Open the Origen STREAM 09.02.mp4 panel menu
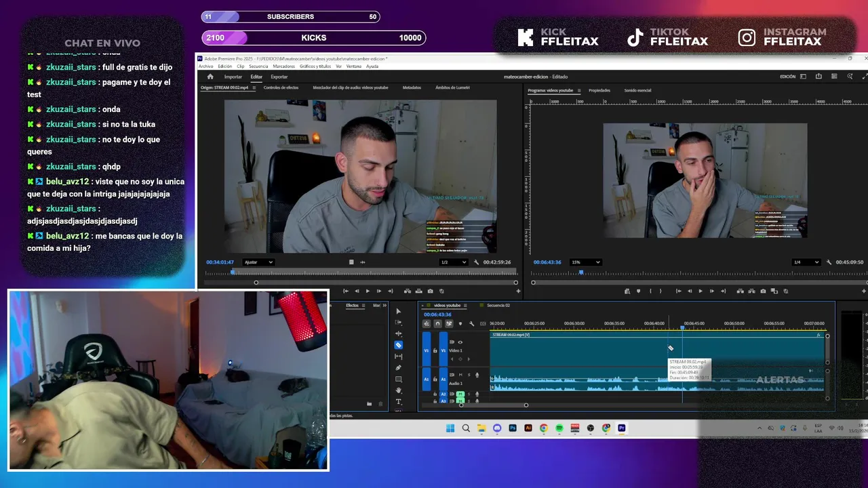 pos(254,87)
